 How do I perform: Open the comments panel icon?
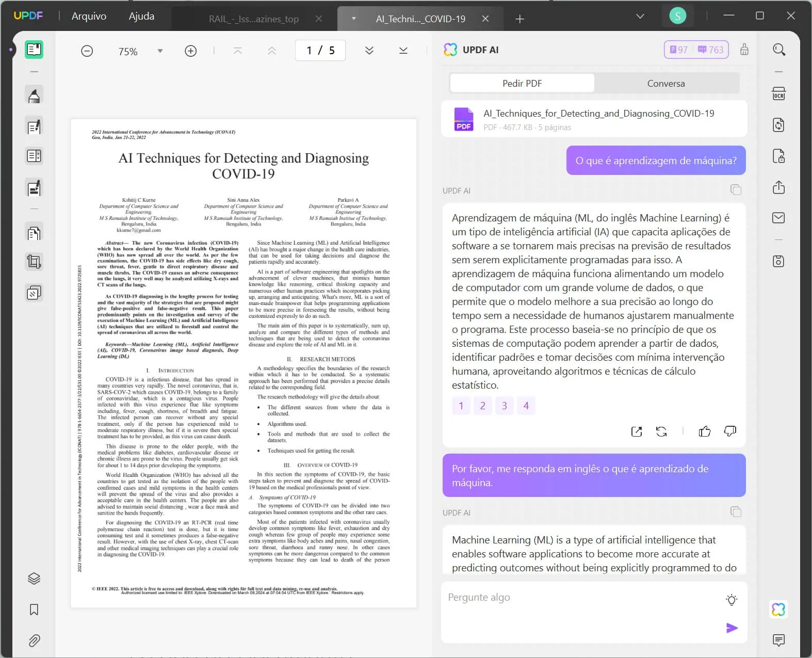(779, 640)
